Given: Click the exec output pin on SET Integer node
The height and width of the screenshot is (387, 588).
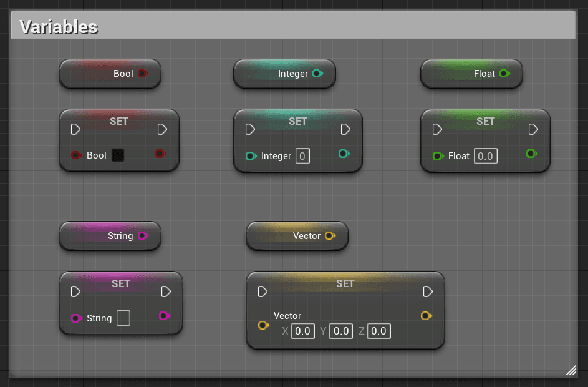Looking at the screenshot, I should coord(346,129).
